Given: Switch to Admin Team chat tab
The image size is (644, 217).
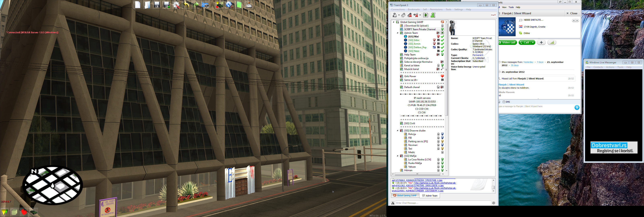Looking at the screenshot, I should click(x=429, y=196).
